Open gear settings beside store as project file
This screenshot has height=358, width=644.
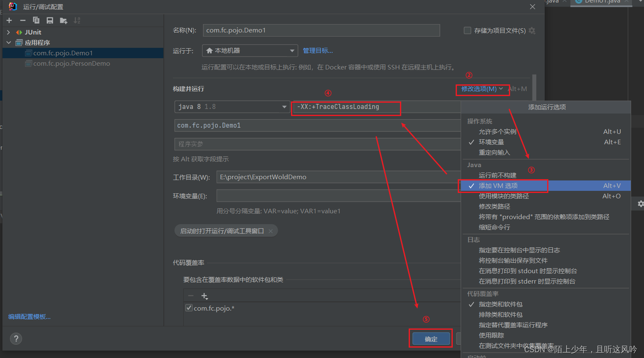(532, 31)
